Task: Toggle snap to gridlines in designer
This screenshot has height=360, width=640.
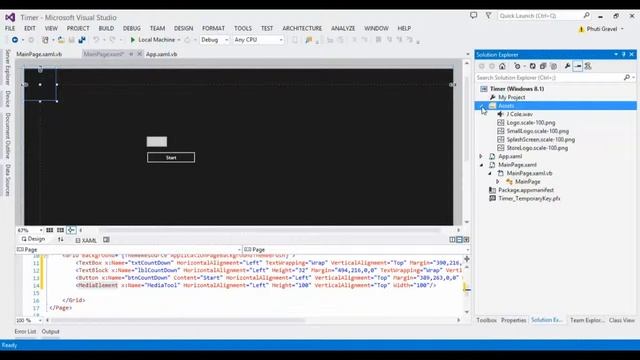Action: 60,230
